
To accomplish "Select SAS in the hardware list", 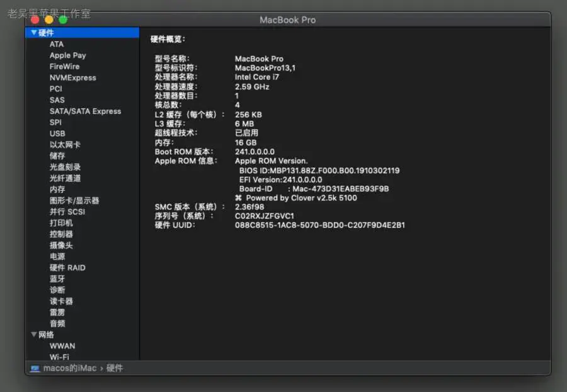I will pyautogui.click(x=57, y=100).
